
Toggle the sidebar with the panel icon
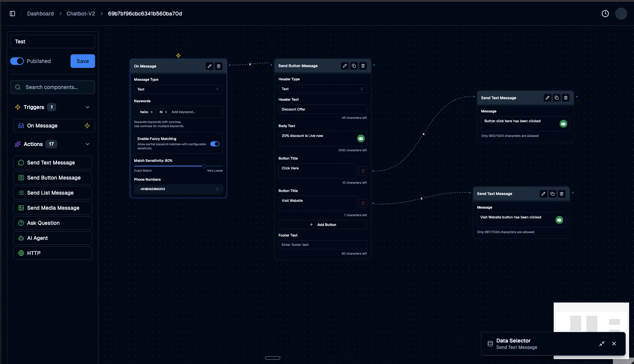(12, 13)
